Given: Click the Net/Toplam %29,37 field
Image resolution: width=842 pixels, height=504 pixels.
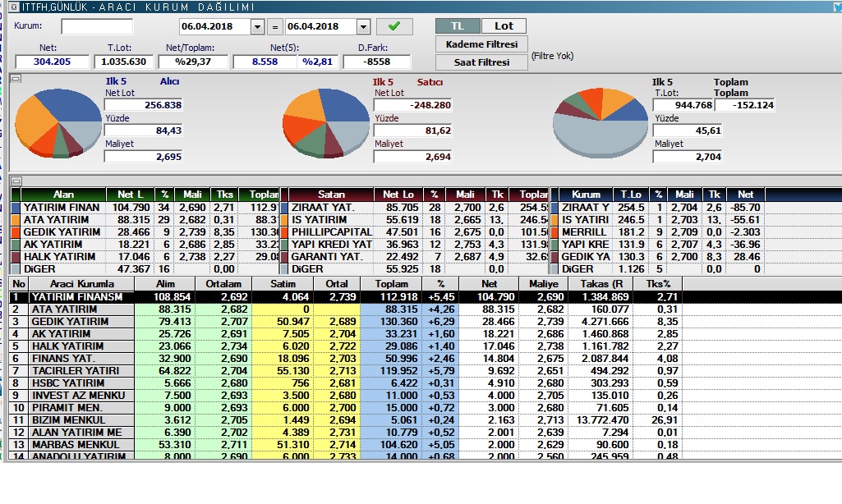Looking at the screenshot, I should (193, 62).
